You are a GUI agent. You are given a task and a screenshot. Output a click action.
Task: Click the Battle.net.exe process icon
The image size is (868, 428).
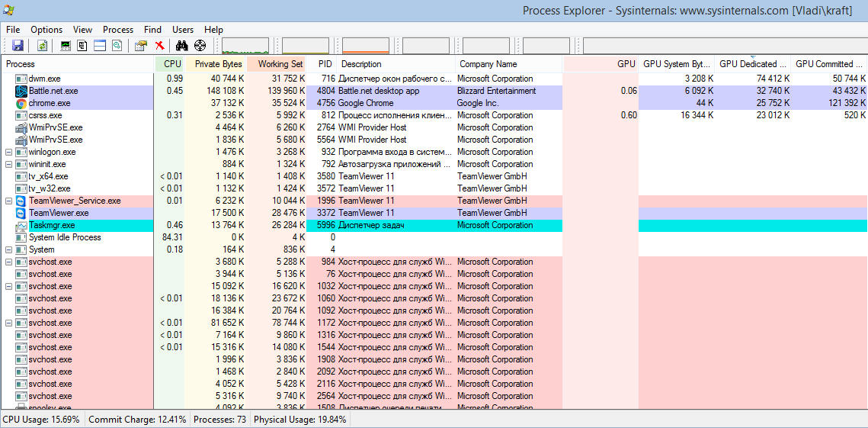(x=21, y=91)
